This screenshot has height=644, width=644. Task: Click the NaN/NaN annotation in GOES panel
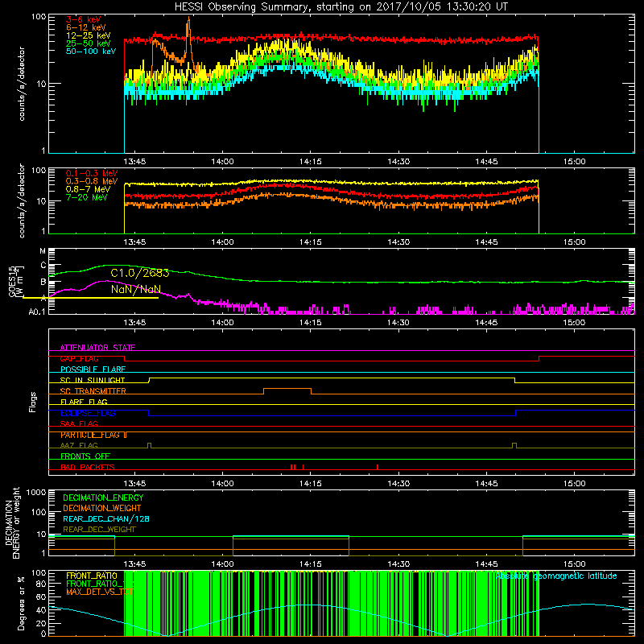[x=136, y=289]
